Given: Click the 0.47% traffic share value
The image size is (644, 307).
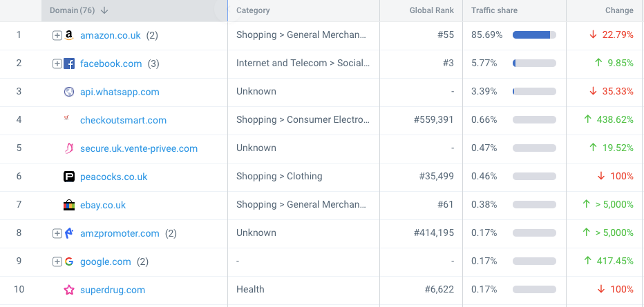Looking at the screenshot, I should pyautogui.click(x=484, y=148).
